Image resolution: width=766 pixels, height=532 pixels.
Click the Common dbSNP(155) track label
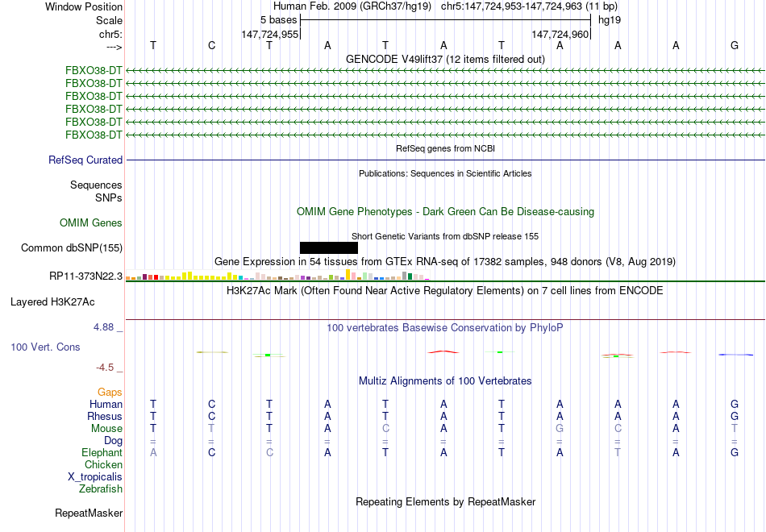click(x=72, y=247)
